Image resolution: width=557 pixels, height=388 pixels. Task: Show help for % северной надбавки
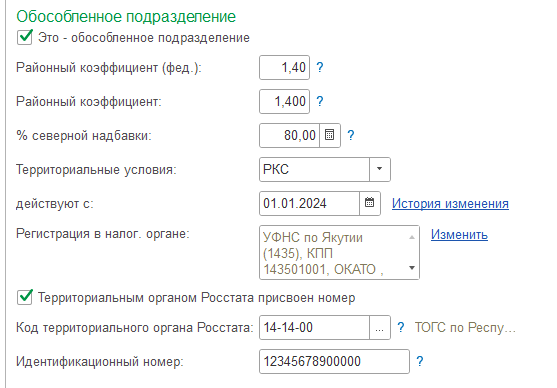coord(351,135)
